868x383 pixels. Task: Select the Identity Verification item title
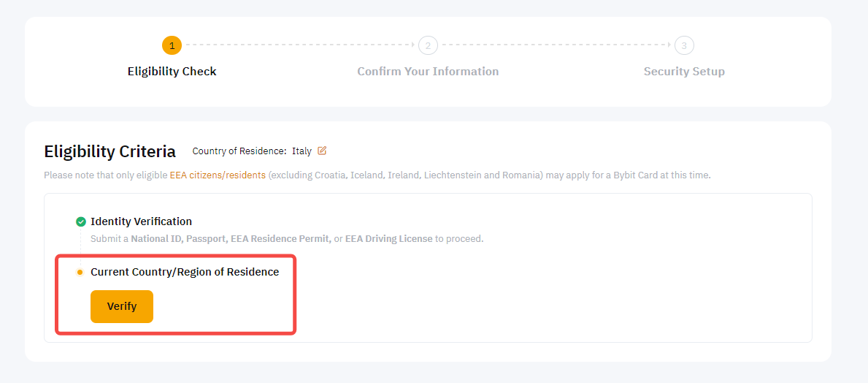pyautogui.click(x=141, y=221)
